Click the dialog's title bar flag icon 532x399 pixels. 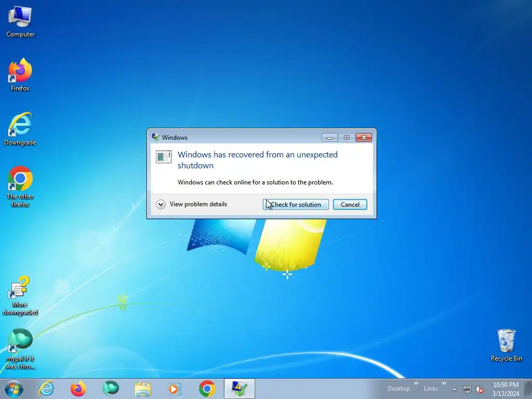pyautogui.click(x=156, y=137)
